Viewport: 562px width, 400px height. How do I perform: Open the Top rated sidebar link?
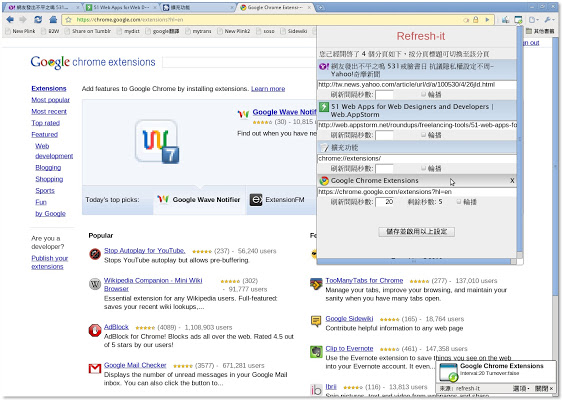[x=46, y=123]
